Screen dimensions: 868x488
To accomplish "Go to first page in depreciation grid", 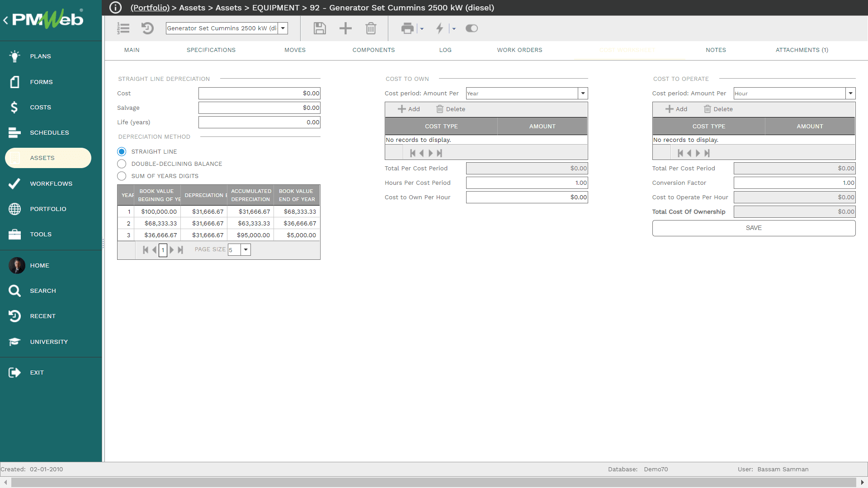I will pyautogui.click(x=146, y=250).
